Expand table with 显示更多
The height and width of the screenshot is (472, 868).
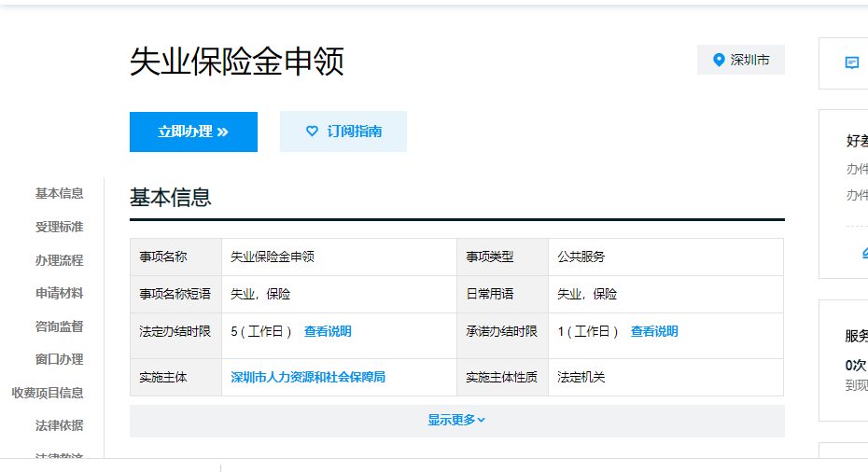coord(456,421)
